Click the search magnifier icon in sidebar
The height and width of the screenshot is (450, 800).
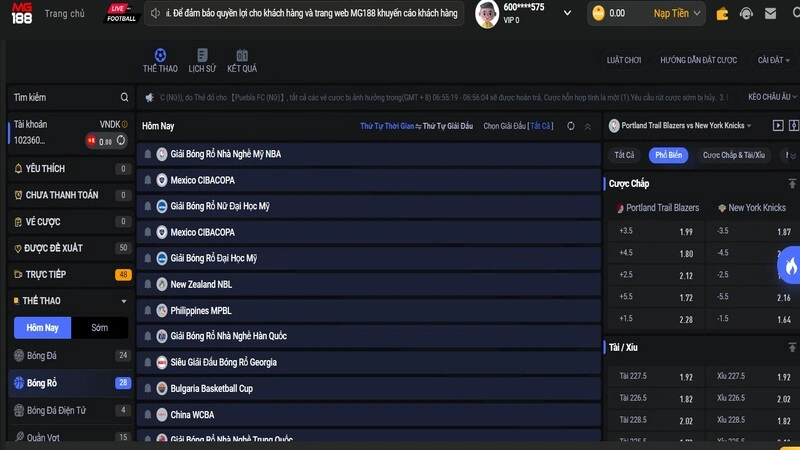124,97
